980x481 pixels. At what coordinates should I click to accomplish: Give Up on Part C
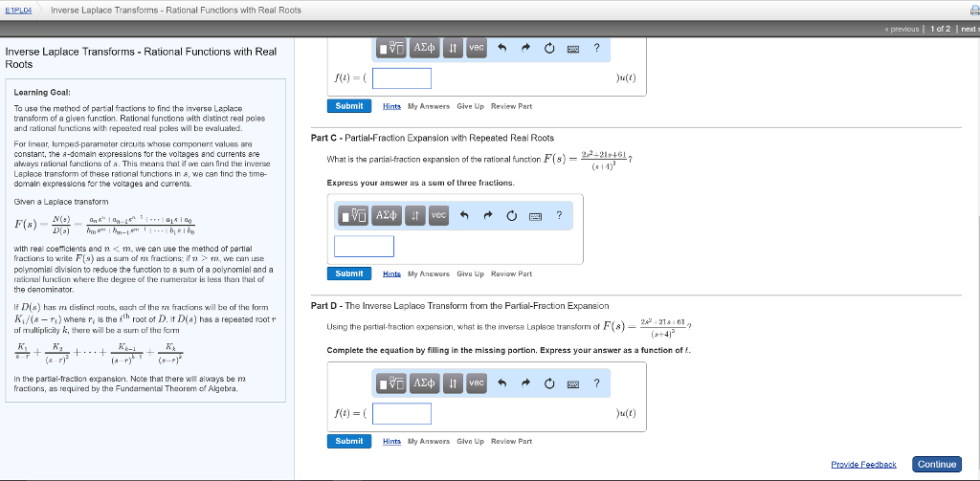(471, 274)
